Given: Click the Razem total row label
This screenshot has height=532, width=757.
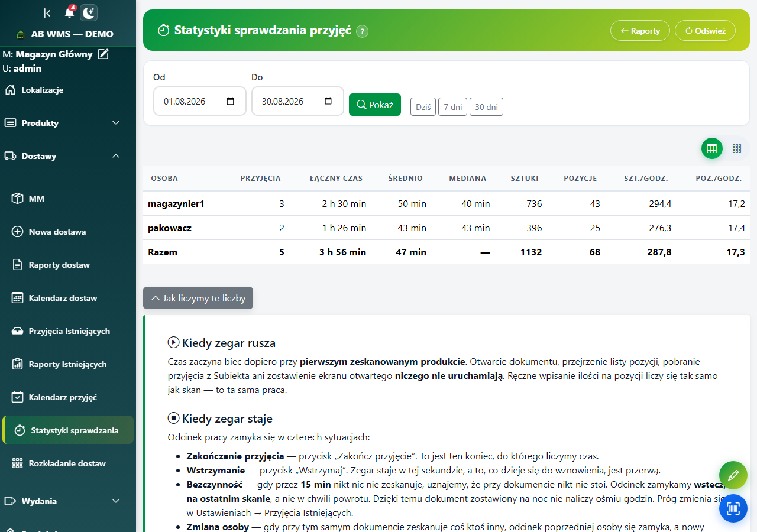Looking at the screenshot, I should point(163,252).
